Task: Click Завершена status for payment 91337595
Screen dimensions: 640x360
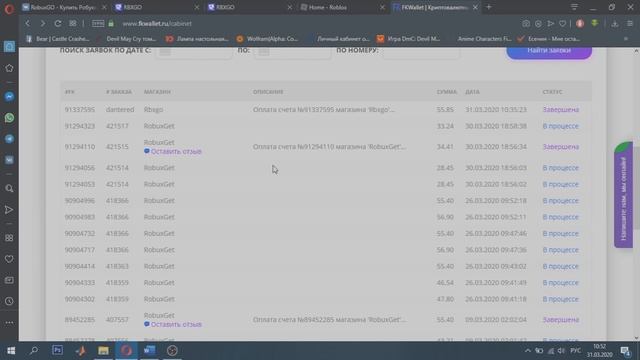Action: coord(561,109)
